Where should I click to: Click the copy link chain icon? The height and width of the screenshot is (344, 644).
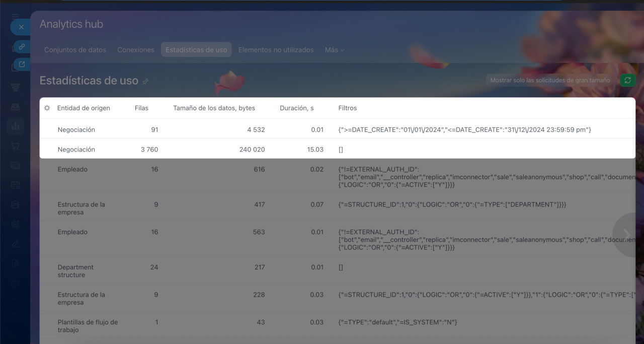[22, 47]
